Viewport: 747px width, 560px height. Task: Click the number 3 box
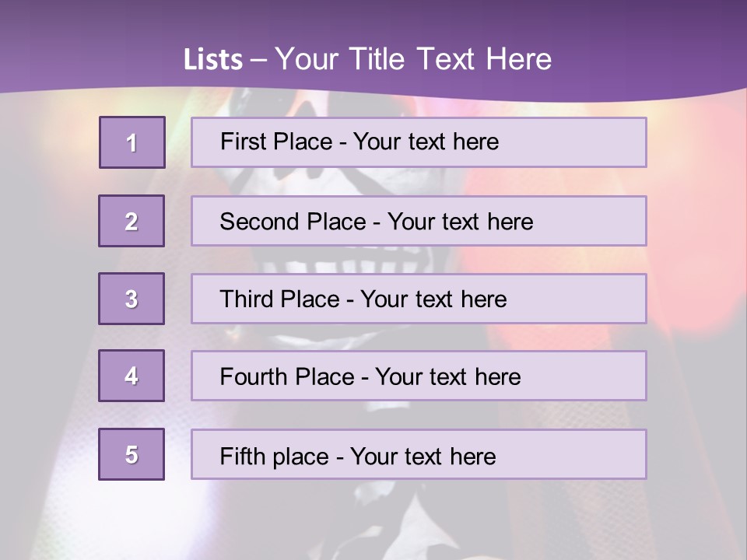132,299
